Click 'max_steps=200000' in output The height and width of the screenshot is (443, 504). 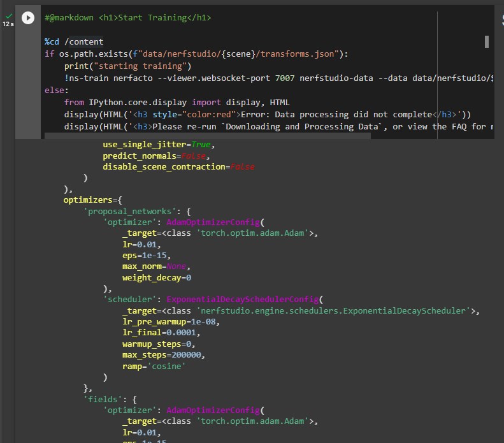[x=164, y=355]
